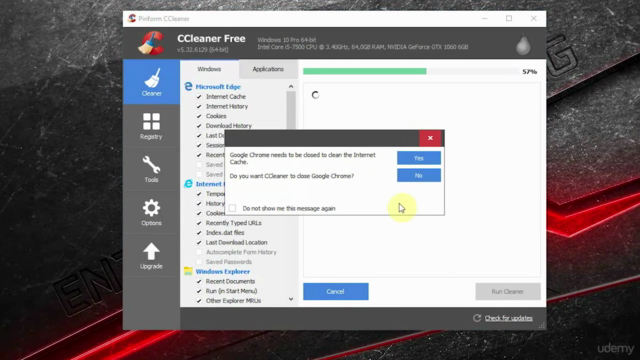640x360 pixels.
Task: Open the Cleaner section in sidebar
Action: (151, 82)
